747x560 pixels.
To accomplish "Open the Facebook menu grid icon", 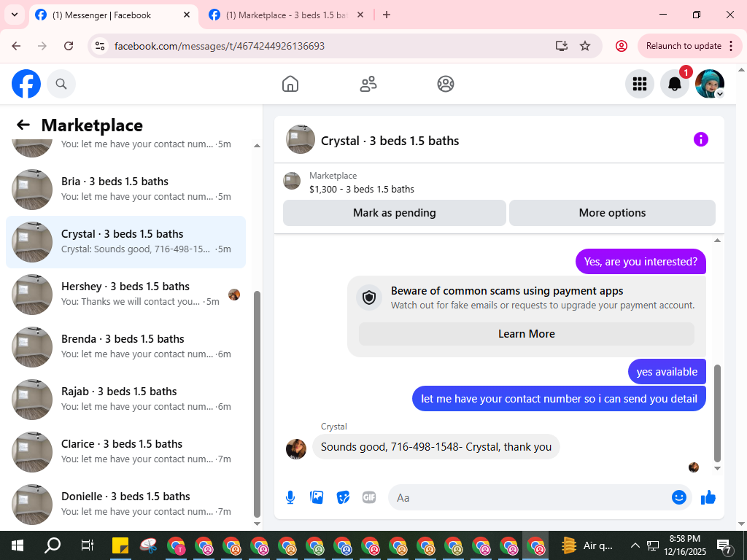I will pyautogui.click(x=639, y=85).
